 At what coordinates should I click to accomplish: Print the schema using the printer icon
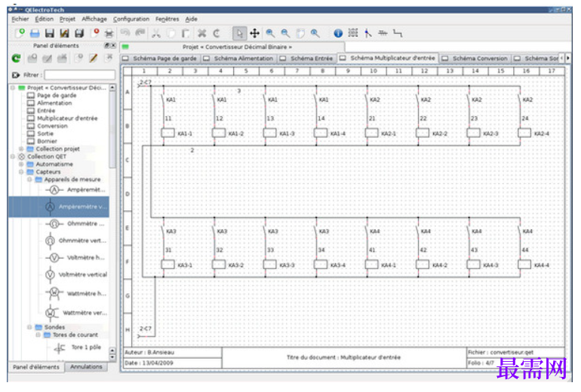click(x=109, y=33)
